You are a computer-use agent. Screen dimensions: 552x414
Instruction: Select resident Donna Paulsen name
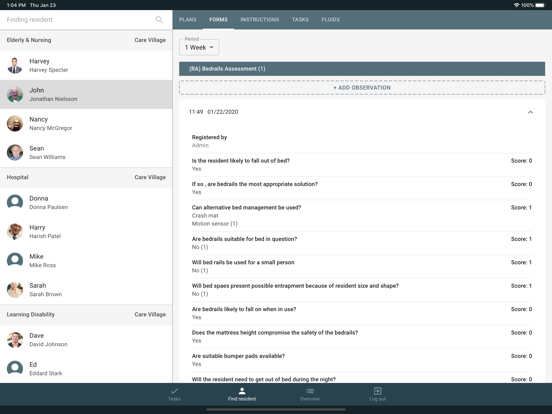tap(49, 207)
